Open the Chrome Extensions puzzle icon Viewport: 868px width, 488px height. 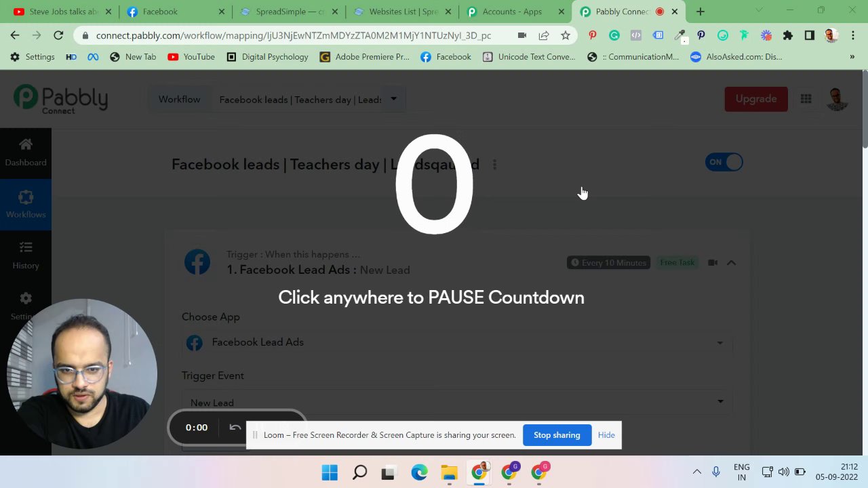pos(787,35)
